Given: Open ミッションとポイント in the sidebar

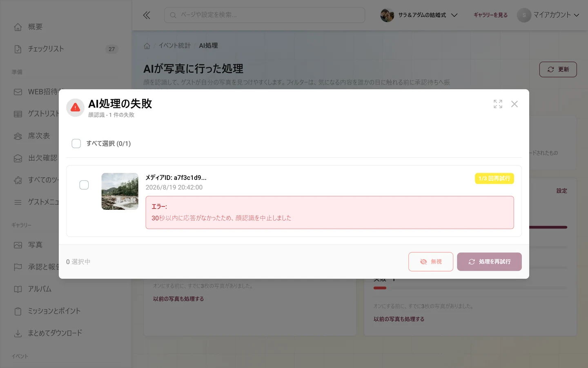Looking at the screenshot, I should coord(66,311).
